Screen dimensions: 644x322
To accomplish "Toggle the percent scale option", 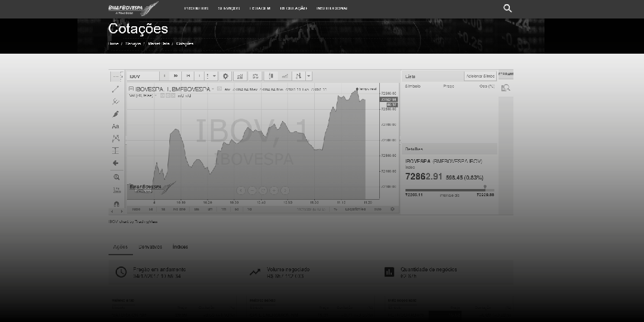I will [x=336, y=209].
